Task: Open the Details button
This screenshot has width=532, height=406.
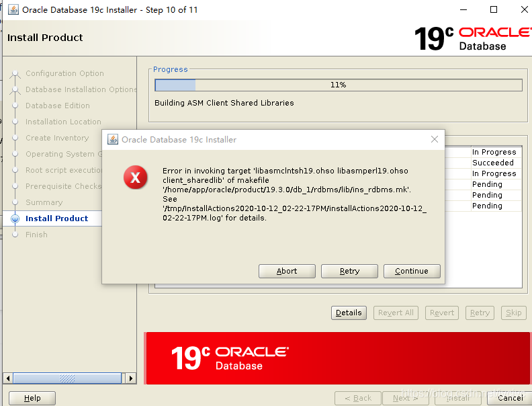Action: (x=349, y=313)
